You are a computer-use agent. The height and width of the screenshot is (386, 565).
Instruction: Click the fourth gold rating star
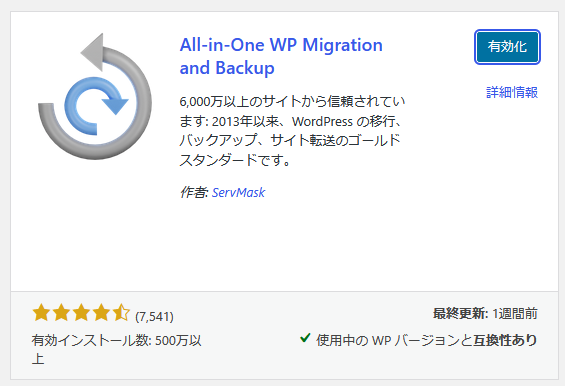point(101,312)
